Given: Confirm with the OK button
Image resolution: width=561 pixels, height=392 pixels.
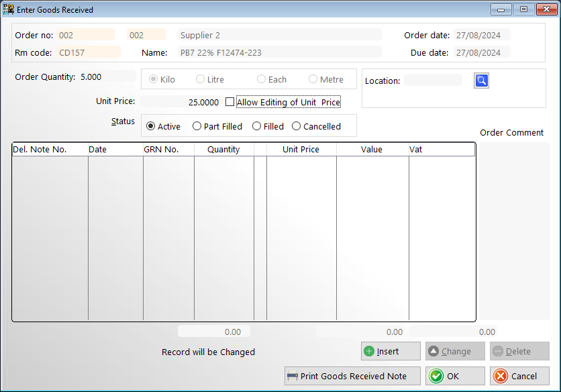Looking at the screenshot, I should (x=454, y=376).
